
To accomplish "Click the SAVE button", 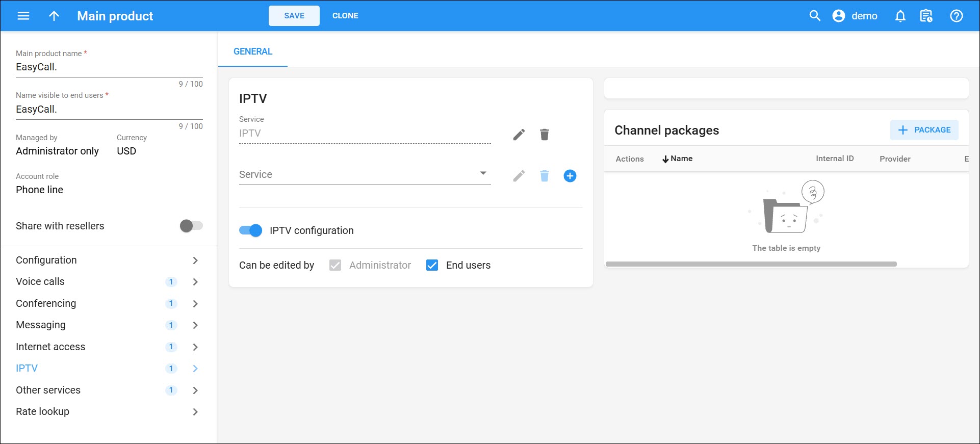I will (294, 16).
